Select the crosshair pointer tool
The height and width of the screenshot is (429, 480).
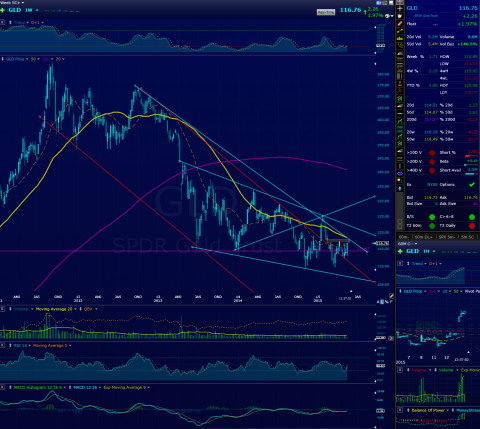click(400, 9)
